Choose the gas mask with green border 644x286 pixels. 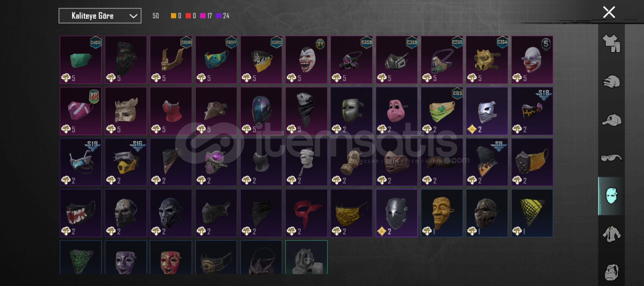coord(306,257)
